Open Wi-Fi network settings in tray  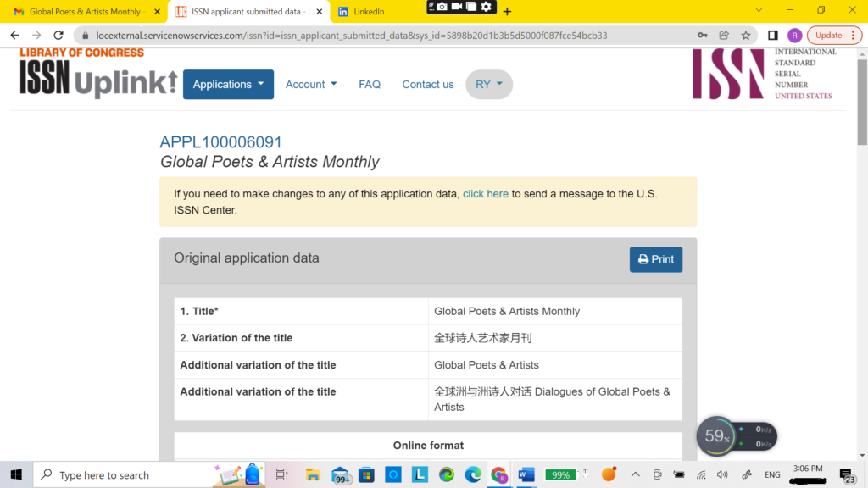click(x=701, y=474)
